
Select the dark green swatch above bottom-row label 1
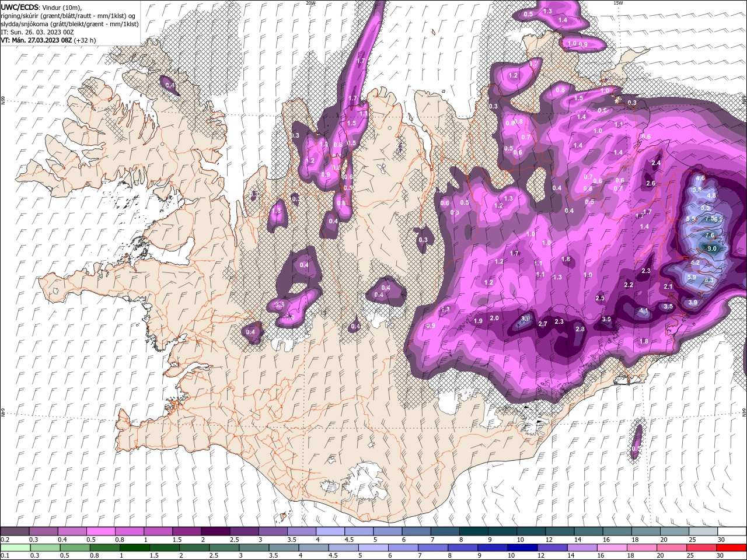pos(134,548)
